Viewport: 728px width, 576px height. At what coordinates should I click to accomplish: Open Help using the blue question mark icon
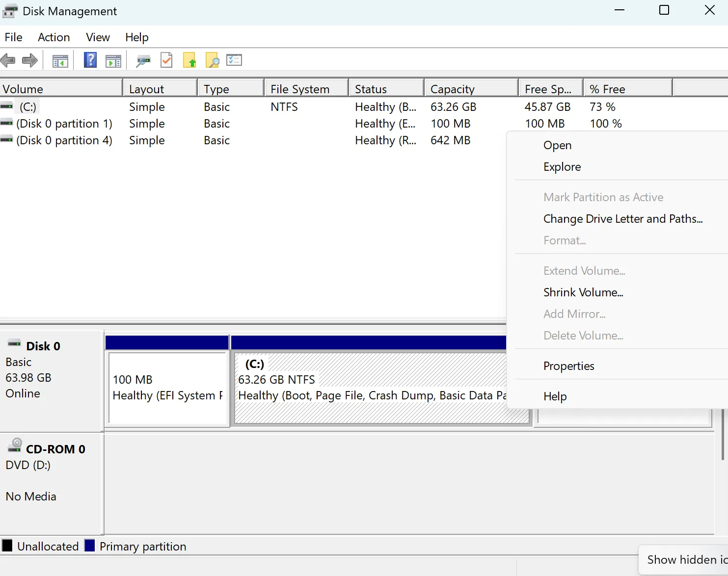tap(90, 60)
